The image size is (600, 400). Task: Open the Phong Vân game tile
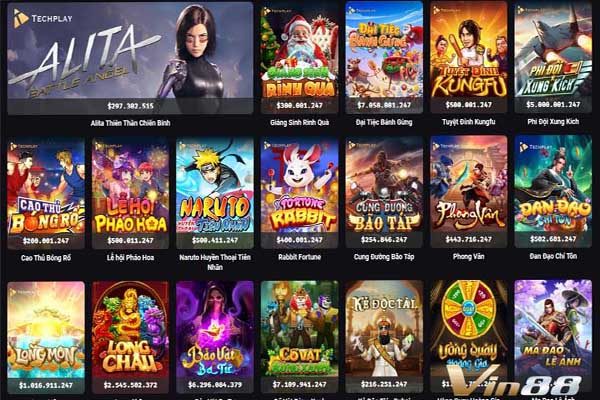click(469, 192)
